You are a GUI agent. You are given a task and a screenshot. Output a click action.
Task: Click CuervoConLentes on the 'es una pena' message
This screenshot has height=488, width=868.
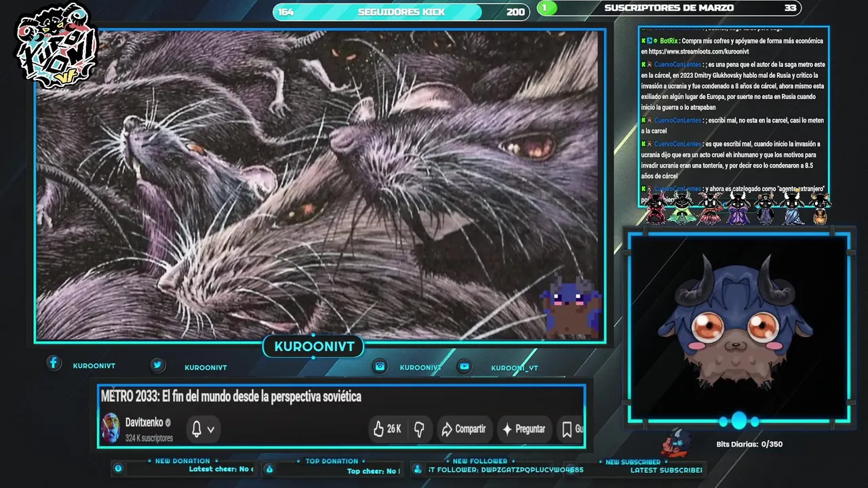pyautogui.click(x=677, y=64)
